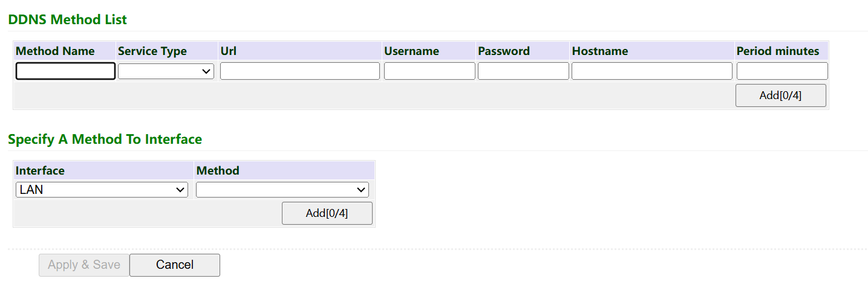Select the Password input field

pyautogui.click(x=523, y=71)
